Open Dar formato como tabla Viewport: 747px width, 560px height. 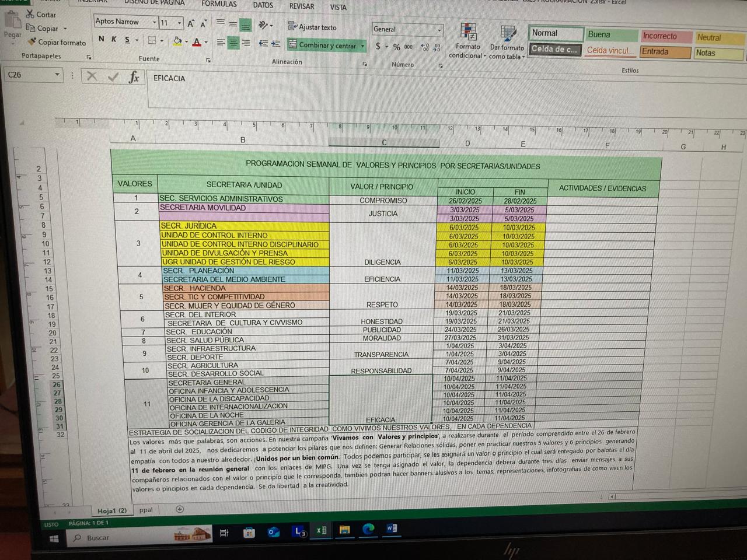pos(507,42)
